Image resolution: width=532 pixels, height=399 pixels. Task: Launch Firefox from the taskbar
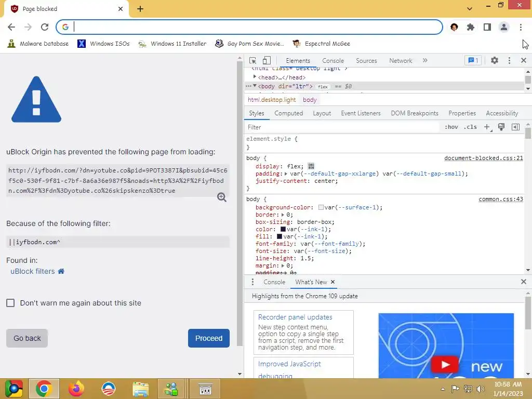pyautogui.click(x=76, y=389)
